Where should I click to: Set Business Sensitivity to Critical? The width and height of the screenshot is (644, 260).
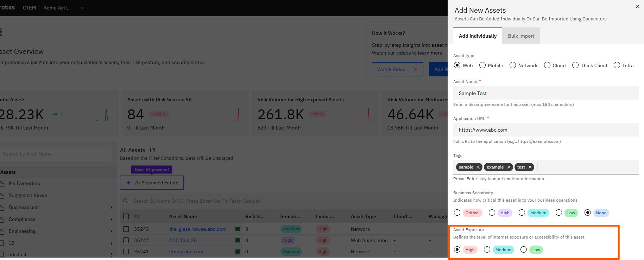457,213
